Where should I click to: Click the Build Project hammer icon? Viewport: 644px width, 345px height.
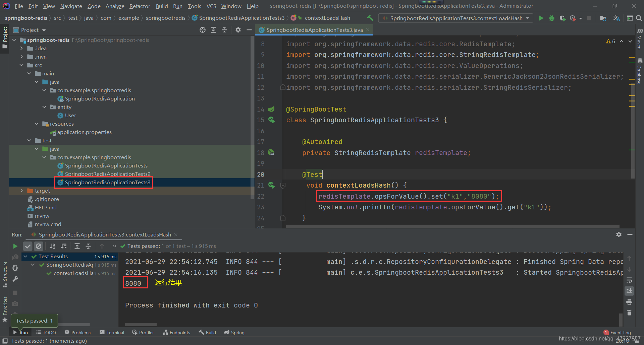370,18
